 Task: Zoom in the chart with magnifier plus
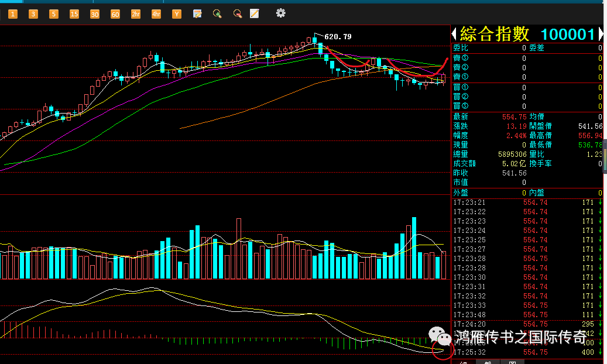(x=218, y=14)
